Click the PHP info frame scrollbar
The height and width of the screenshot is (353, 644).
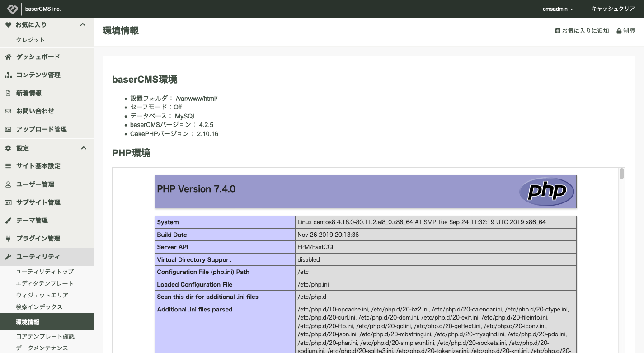(x=622, y=174)
